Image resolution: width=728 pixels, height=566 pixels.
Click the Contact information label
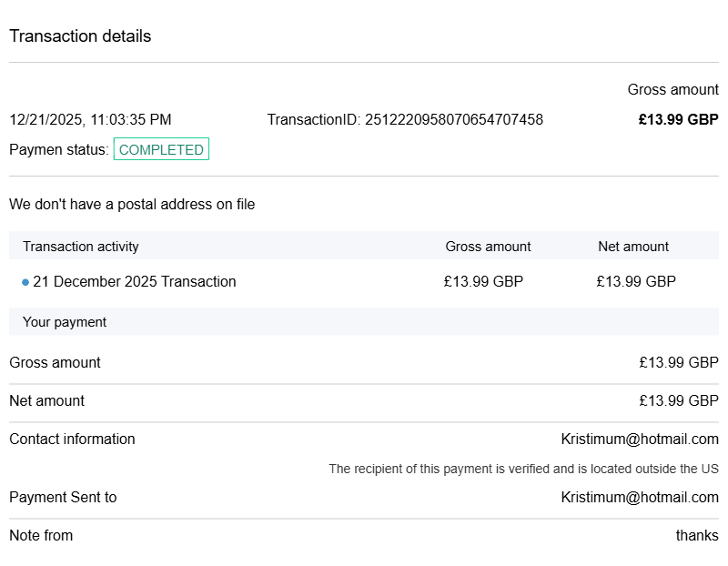[x=72, y=440]
